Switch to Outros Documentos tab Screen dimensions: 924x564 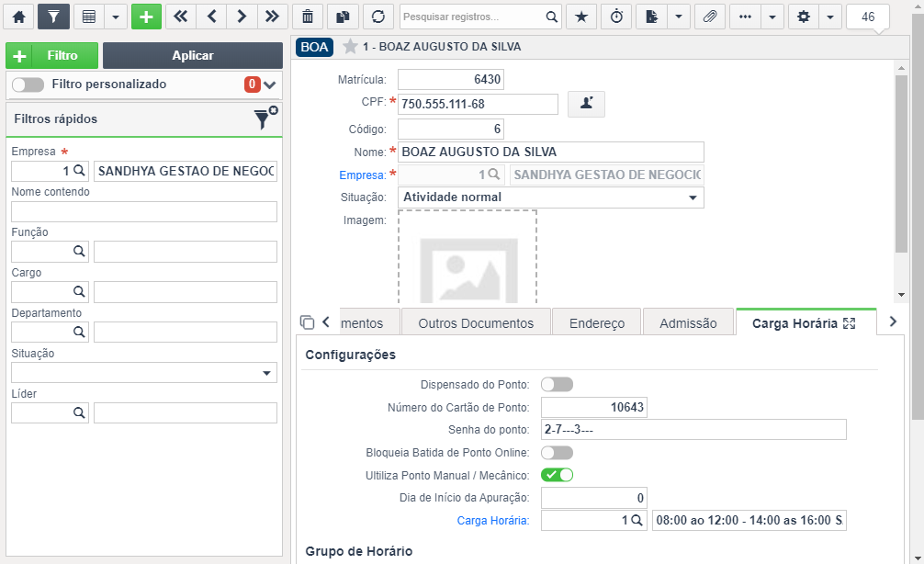point(476,323)
